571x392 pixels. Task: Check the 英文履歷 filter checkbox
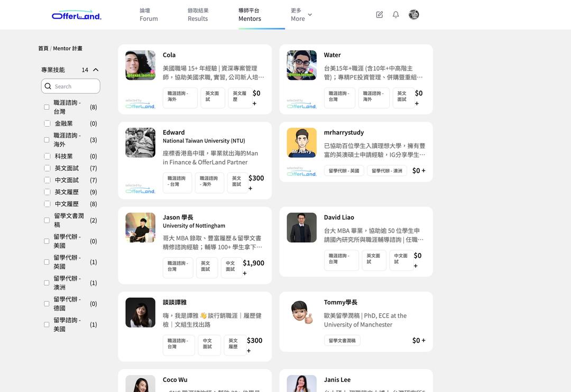[47, 192]
